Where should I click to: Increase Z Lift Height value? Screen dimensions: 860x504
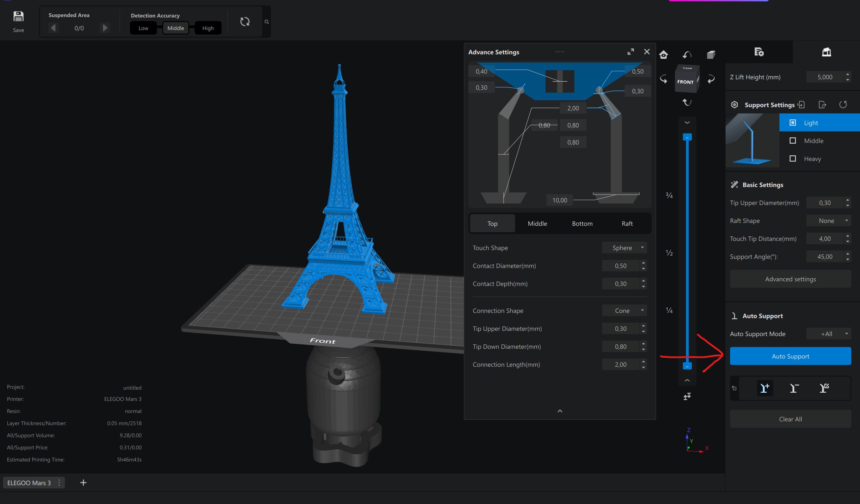848,74
